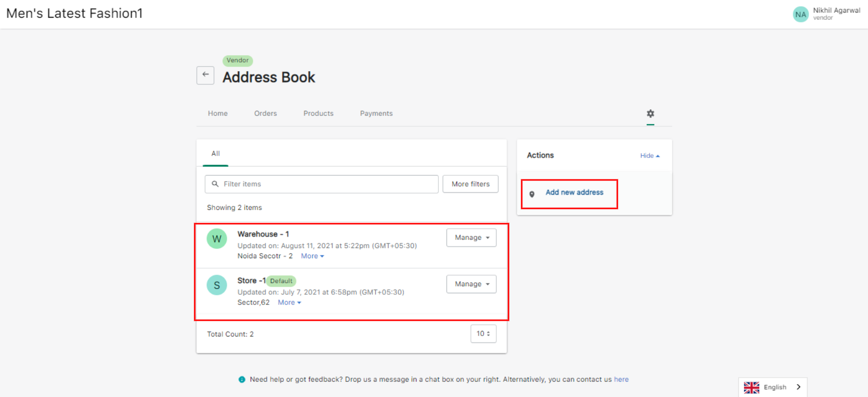Screen dimensions: 868x397
Task: Click the info icon near help text
Action: tap(242, 379)
